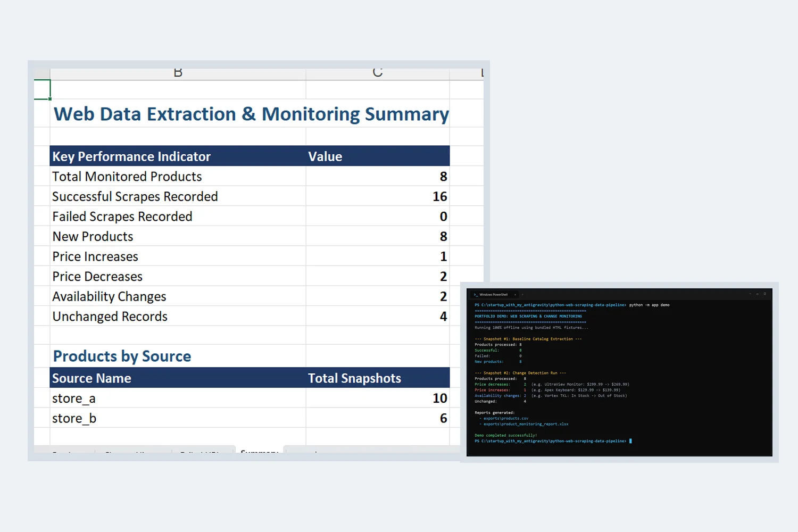Open a new terminal tab with the plus button
This screenshot has width=798, height=532.
click(x=522, y=295)
